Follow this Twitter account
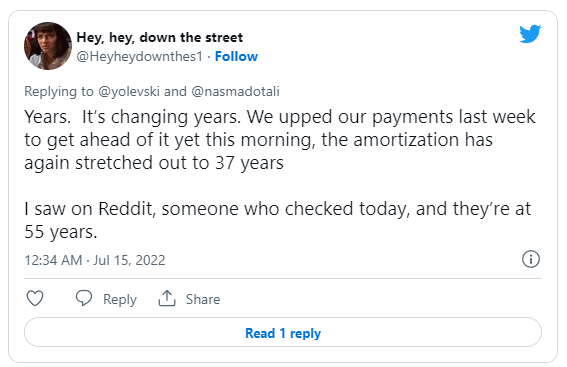 click(236, 56)
